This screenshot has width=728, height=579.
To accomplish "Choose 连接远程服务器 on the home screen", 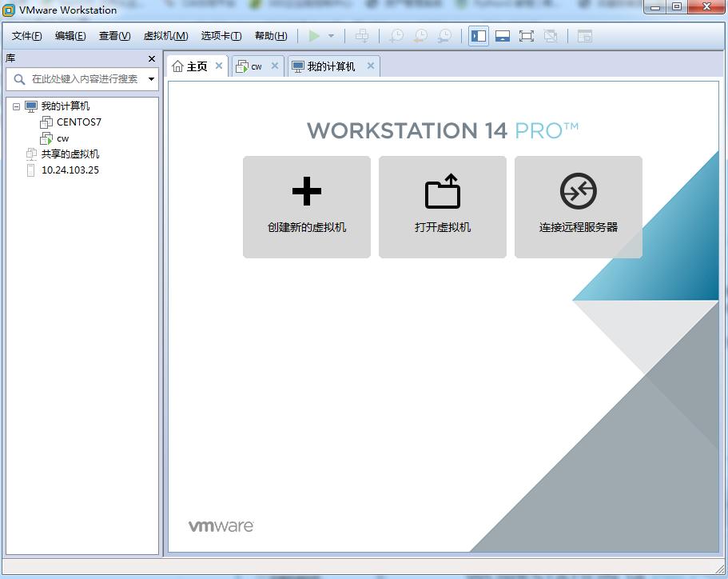I will click(578, 206).
